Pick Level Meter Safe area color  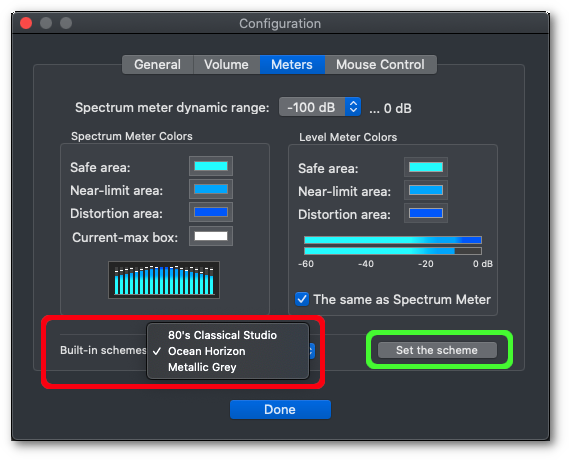[426, 167]
